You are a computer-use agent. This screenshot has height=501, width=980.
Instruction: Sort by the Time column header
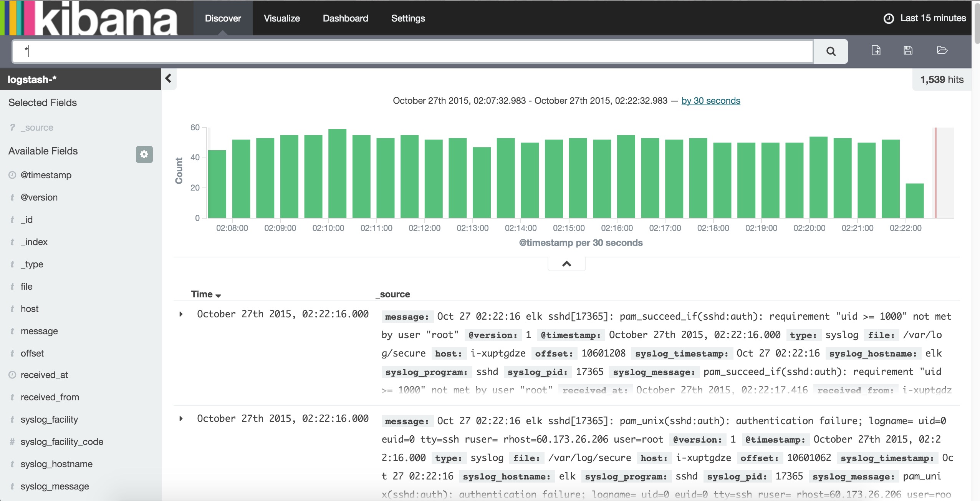coord(206,294)
